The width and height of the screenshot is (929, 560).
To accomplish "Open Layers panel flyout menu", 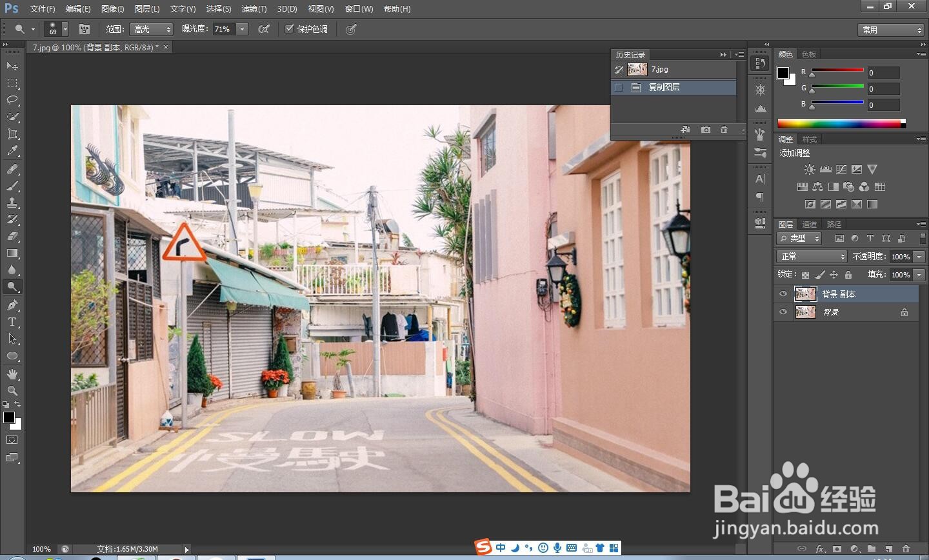I will 921,224.
